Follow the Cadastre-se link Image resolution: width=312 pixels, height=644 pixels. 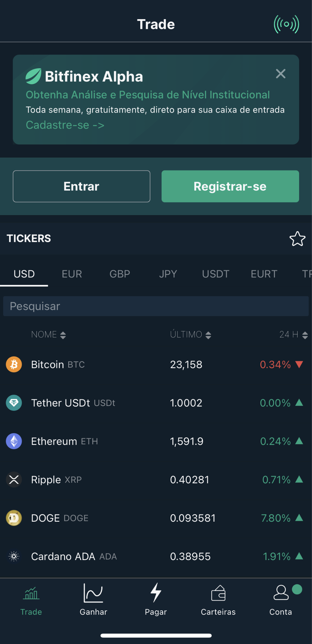(65, 125)
